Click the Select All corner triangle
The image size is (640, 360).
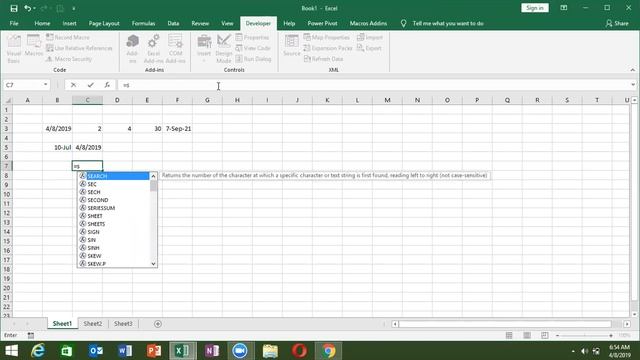(7, 100)
